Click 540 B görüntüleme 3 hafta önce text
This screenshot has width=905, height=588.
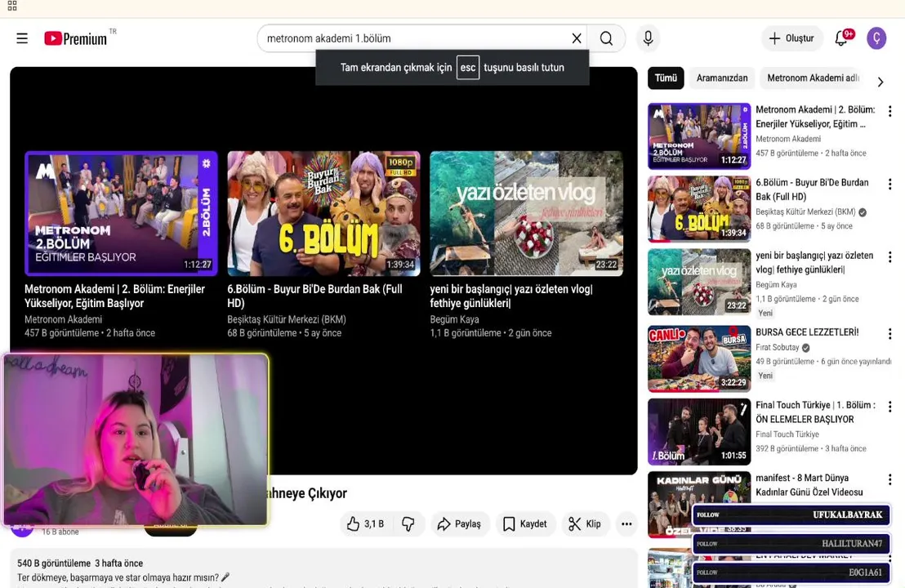click(80, 563)
